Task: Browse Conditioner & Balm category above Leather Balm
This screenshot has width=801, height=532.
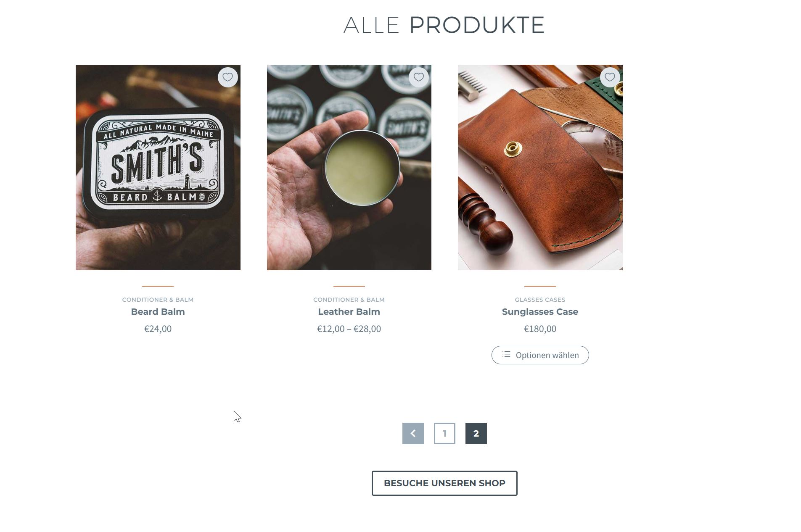Action: [349, 300]
